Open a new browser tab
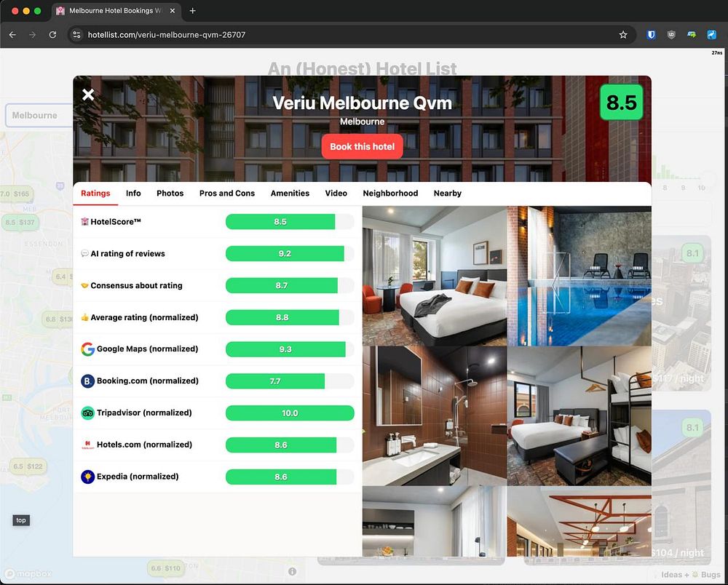 pos(193,10)
